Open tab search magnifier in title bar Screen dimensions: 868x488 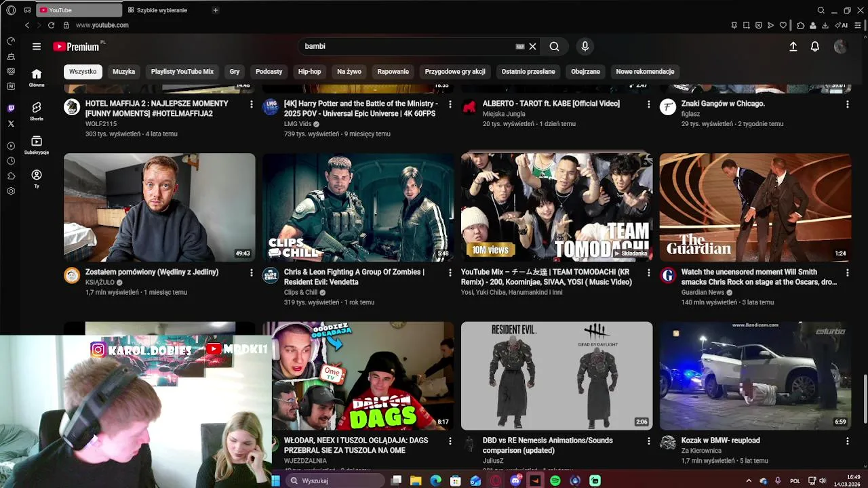coord(821,10)
